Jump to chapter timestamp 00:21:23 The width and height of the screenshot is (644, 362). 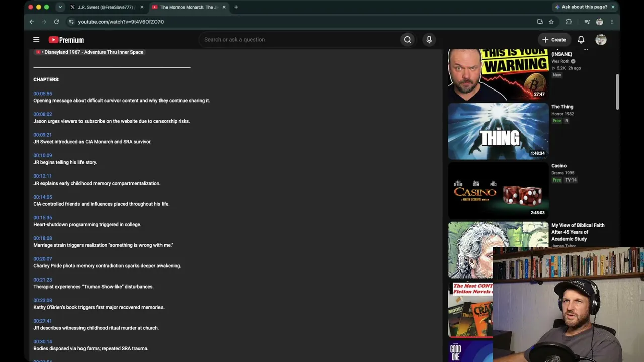click(43, 280)
